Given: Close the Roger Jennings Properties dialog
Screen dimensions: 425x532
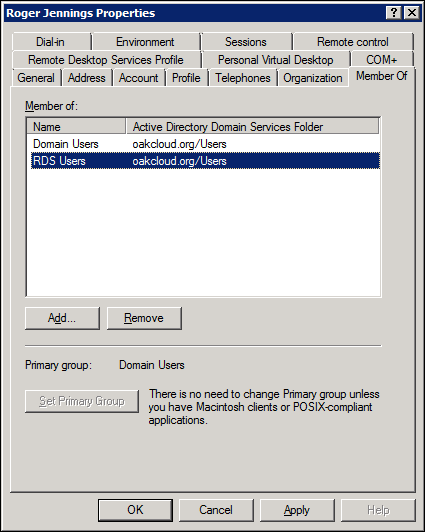Looking at the screenshot, I should pyautogui.click(x=412, y=13).
